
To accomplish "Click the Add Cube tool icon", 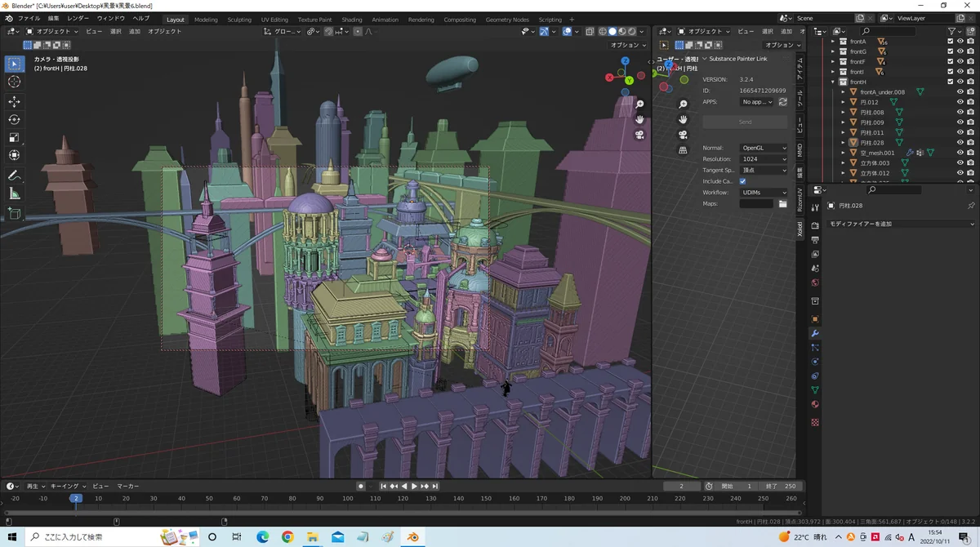I will click(14, 213).
